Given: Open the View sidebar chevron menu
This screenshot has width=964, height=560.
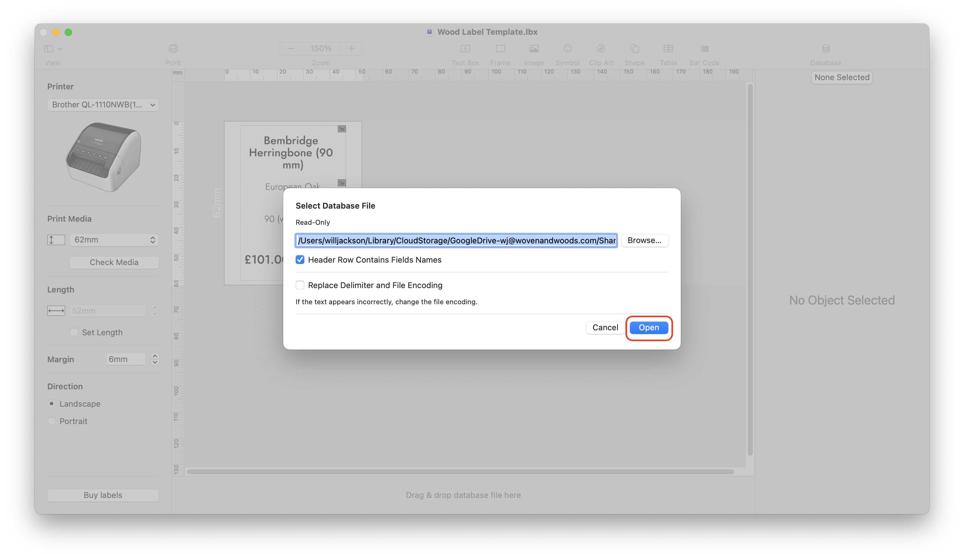Looking at the screenshot, I should 60,48.
